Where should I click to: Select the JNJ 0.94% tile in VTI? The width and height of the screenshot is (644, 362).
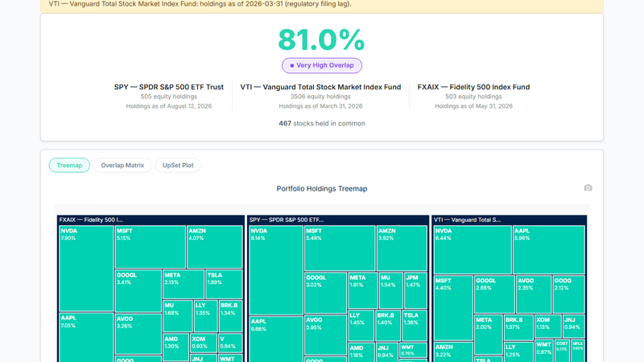pos(574,327)
